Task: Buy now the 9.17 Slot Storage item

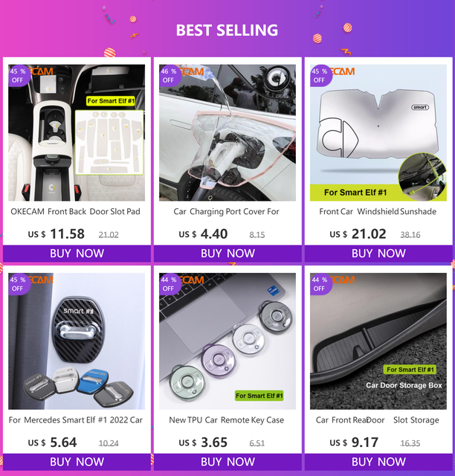Action: (378, 462)
